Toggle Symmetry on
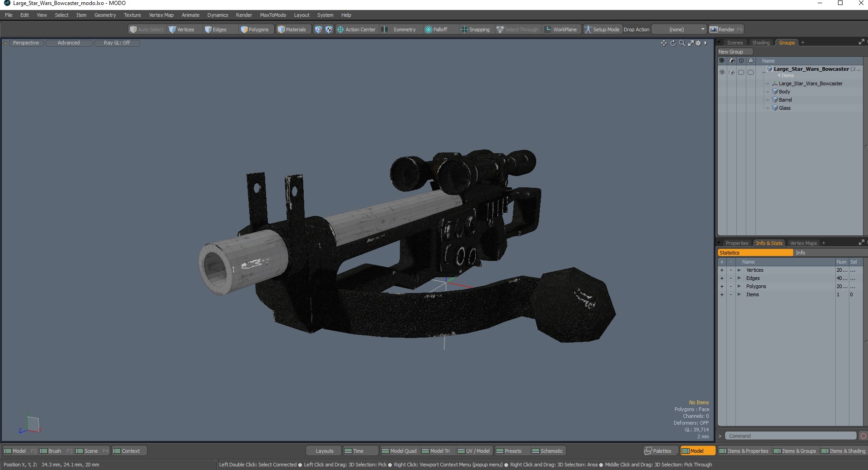This screenshot has height=470, width=868. pyautogui.click(x=399, y=29)
